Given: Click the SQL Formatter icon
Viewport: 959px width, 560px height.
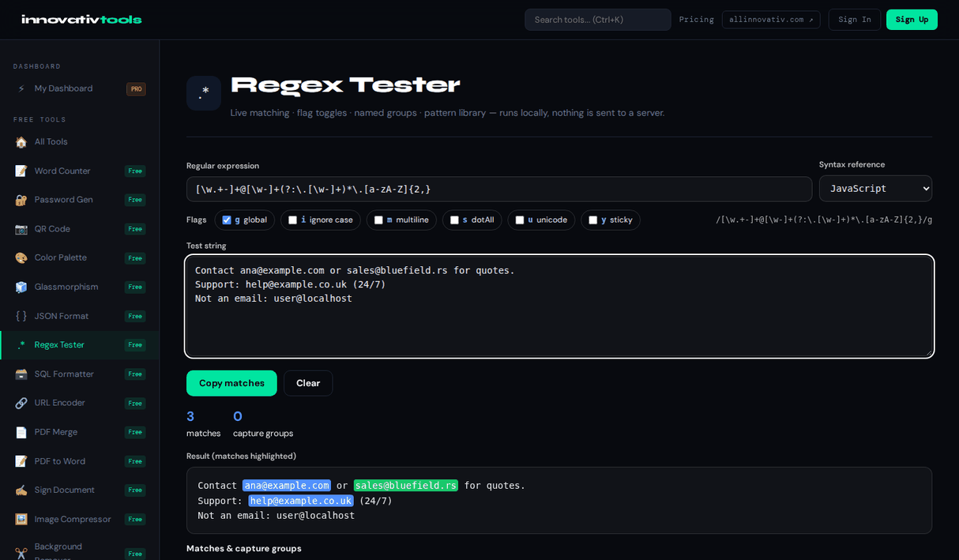Looking at the screenshot, I should [x=21, y=374].
